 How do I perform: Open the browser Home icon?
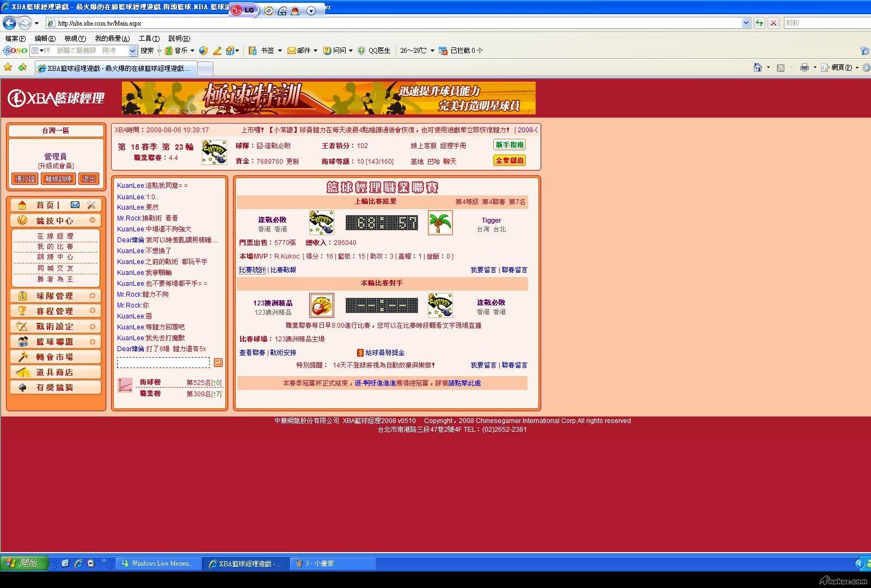(x=757, y=68)
